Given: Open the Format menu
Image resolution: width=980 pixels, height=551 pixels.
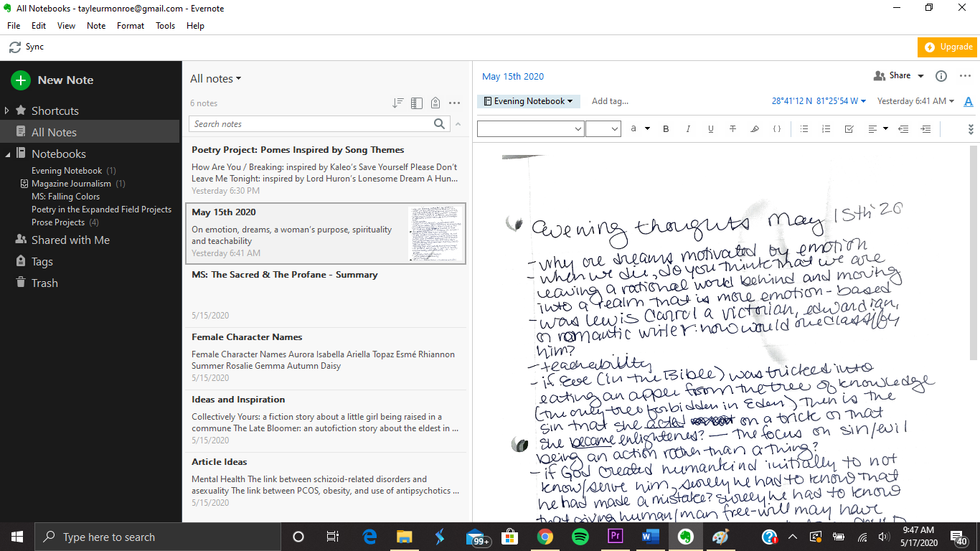Looking at the screenshot, I should pyautogui.click(x=130, y=25).
